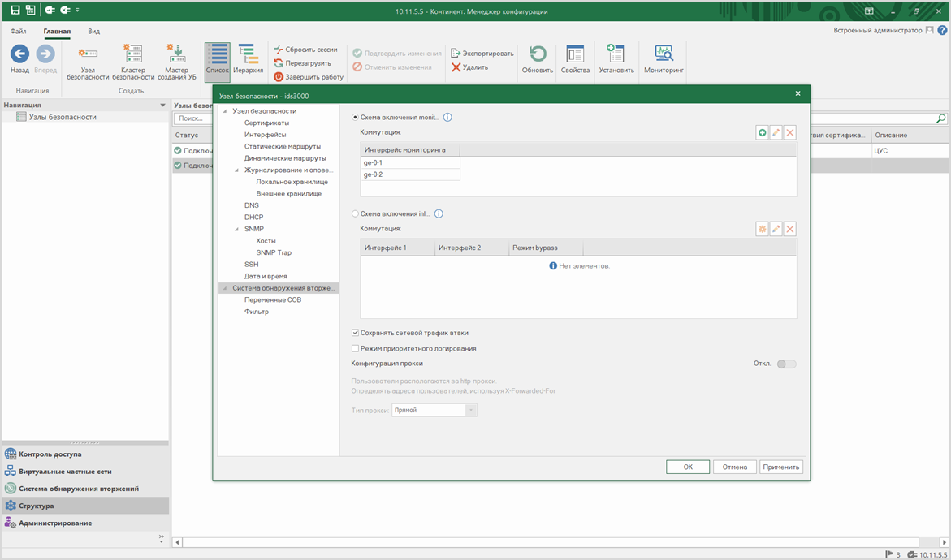
Task: Open the 'Вид' ribbon tab
Action: (93, 32)
